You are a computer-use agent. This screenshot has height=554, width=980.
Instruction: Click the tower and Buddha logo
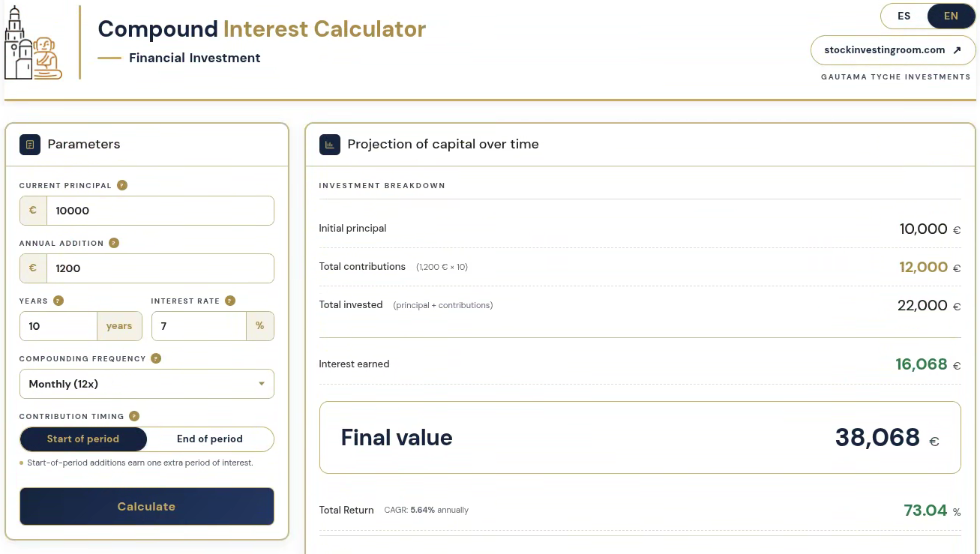pos(33,43)
